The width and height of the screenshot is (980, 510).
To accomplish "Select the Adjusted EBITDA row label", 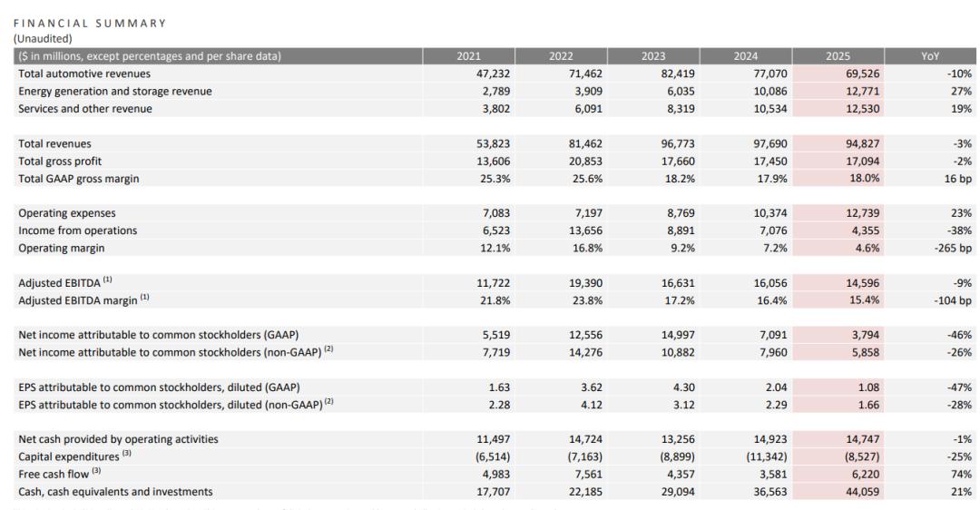I will [x=62, y=283].
